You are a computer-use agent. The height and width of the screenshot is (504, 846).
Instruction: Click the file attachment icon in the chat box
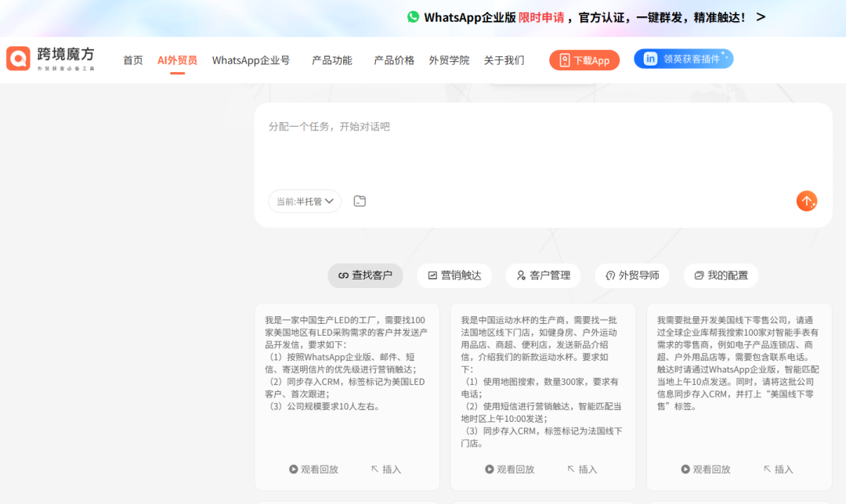point(360,200)
